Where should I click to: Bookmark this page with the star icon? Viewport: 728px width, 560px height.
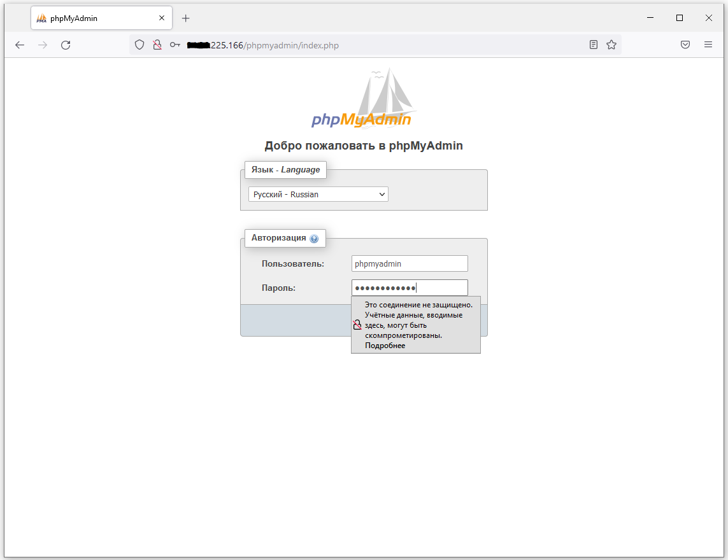click(611, 45)
